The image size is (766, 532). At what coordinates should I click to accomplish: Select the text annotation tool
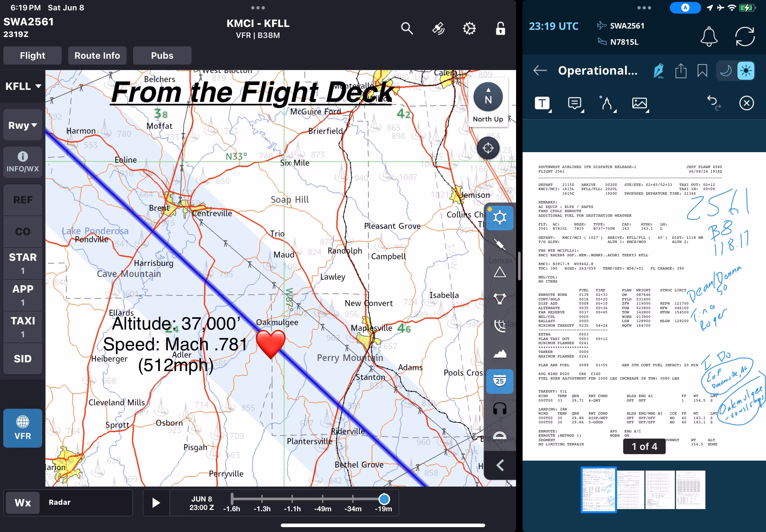[x=542, y=103]
